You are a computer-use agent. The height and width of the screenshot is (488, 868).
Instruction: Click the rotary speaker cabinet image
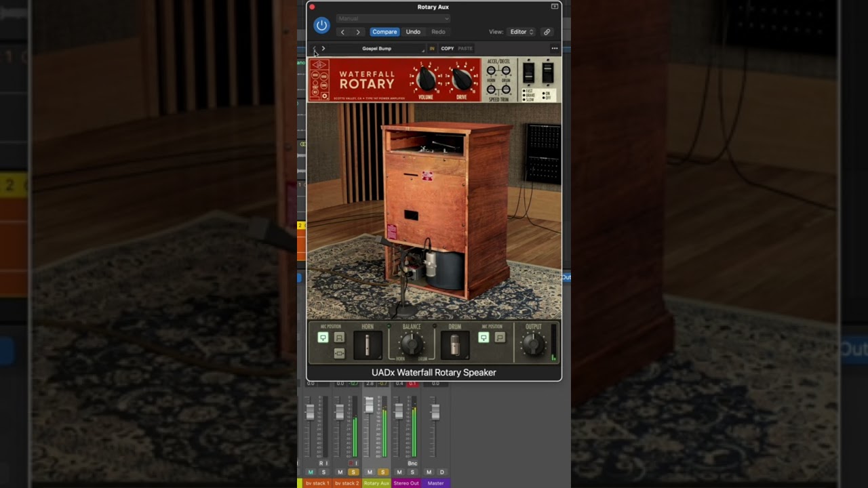446,210
